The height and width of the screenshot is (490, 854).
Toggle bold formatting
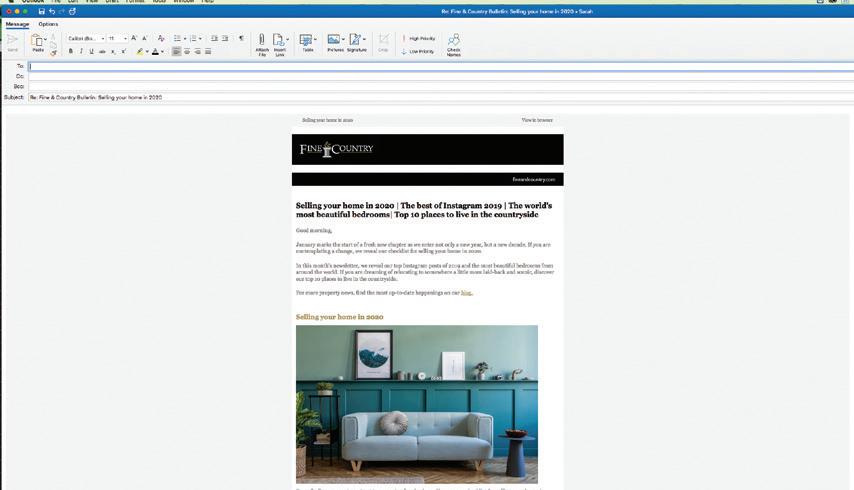[x=70, y=52]
